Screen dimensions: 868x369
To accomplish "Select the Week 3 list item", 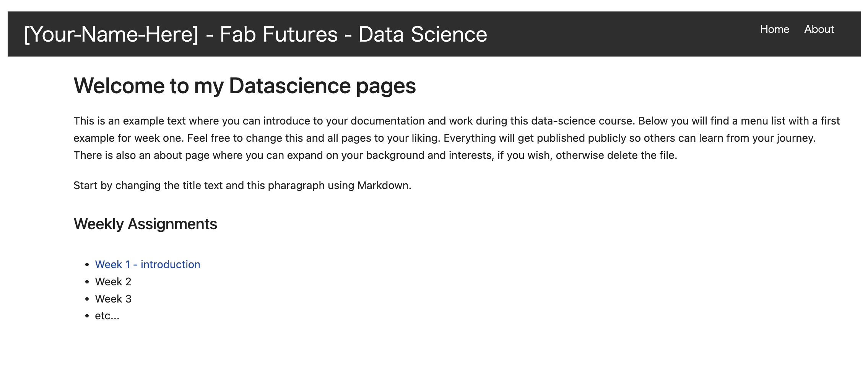I will [113, 299].
